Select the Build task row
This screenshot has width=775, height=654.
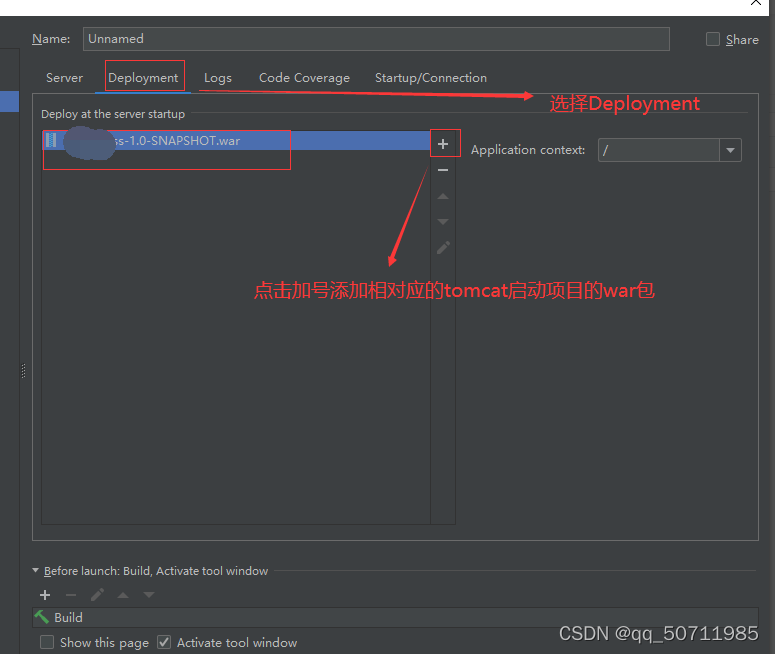click(395, 617)
